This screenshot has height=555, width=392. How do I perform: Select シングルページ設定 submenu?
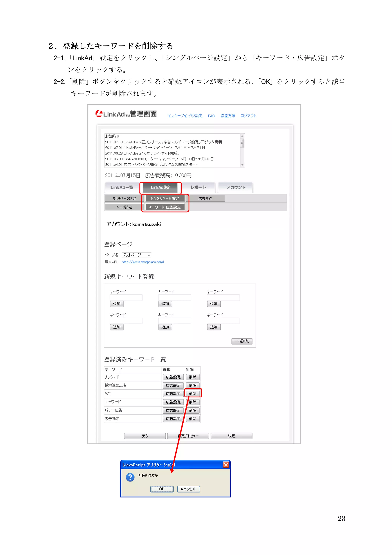tap(165, 198)
